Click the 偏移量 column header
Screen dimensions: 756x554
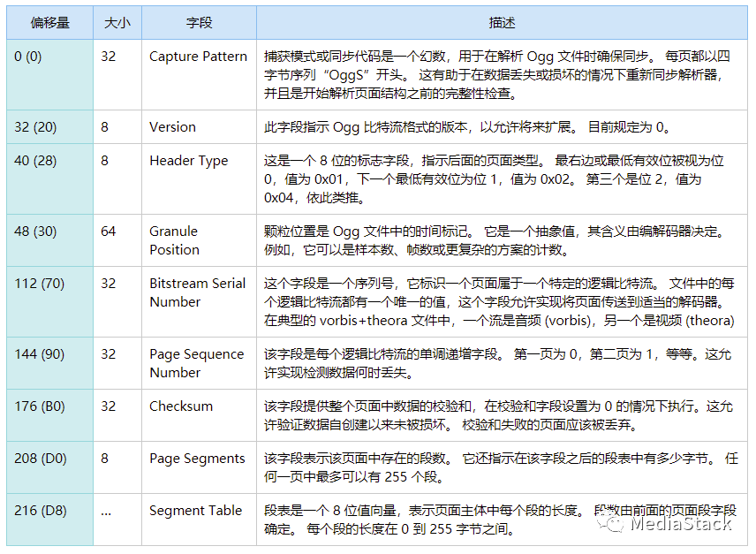pos(49,23)
